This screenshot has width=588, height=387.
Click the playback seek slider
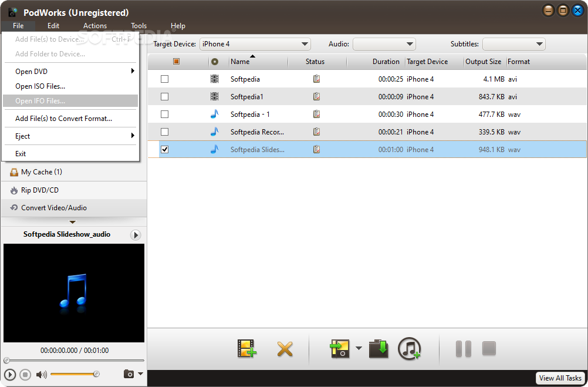coord(74,361)
